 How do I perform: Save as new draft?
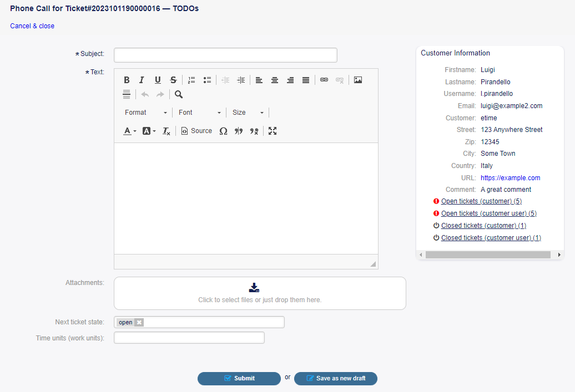pyautogui.click(x=336, y=378)
